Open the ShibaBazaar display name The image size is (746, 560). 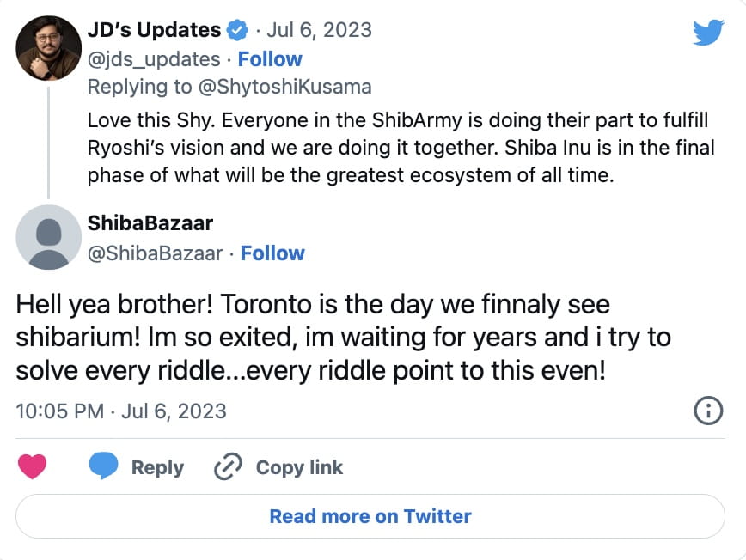pos(150,223)
